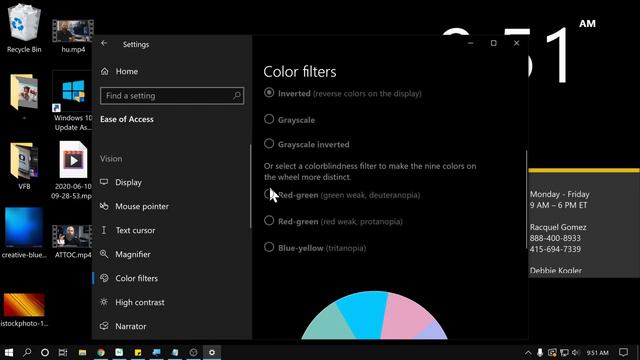Click the Color filters palette icon

(x=104, y=278)
